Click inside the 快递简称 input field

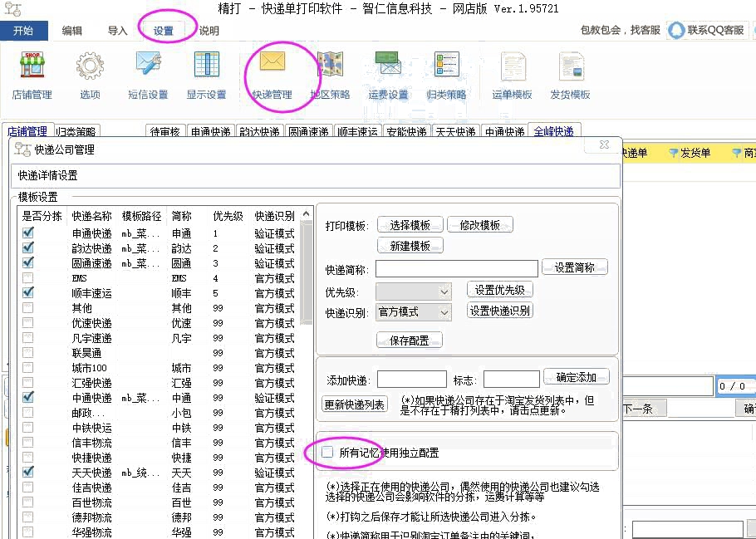click(455, 268)
